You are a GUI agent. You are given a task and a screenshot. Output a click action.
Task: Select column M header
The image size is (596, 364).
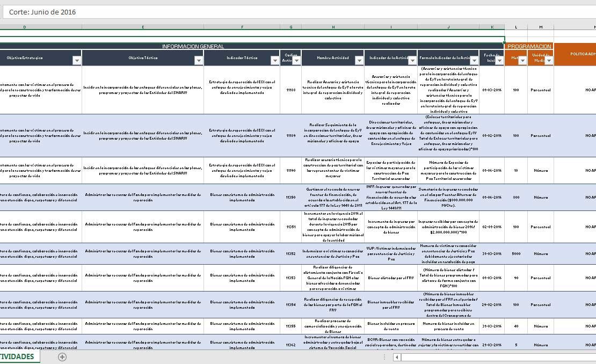541,27
